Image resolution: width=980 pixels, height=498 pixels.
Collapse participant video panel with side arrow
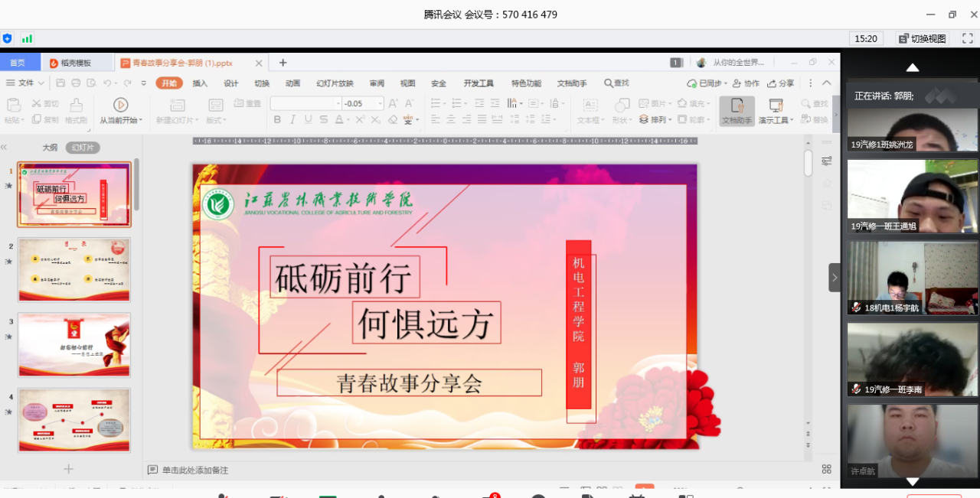point(834,277)
